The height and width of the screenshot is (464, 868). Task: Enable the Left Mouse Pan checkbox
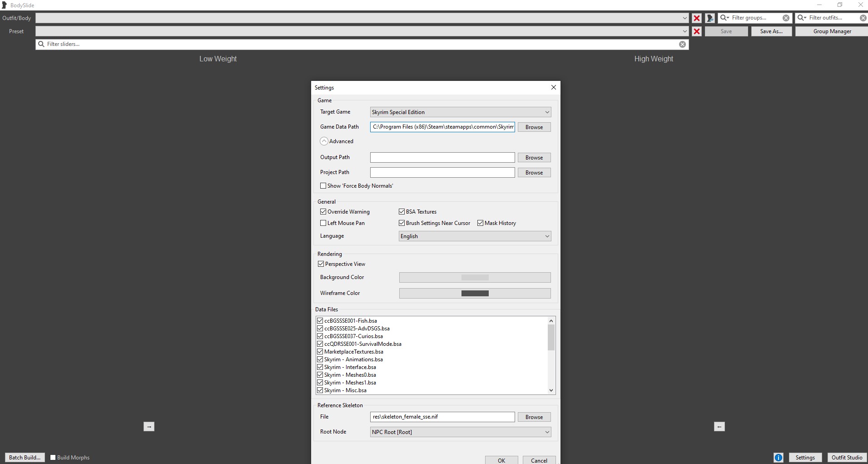pos(323,223)
